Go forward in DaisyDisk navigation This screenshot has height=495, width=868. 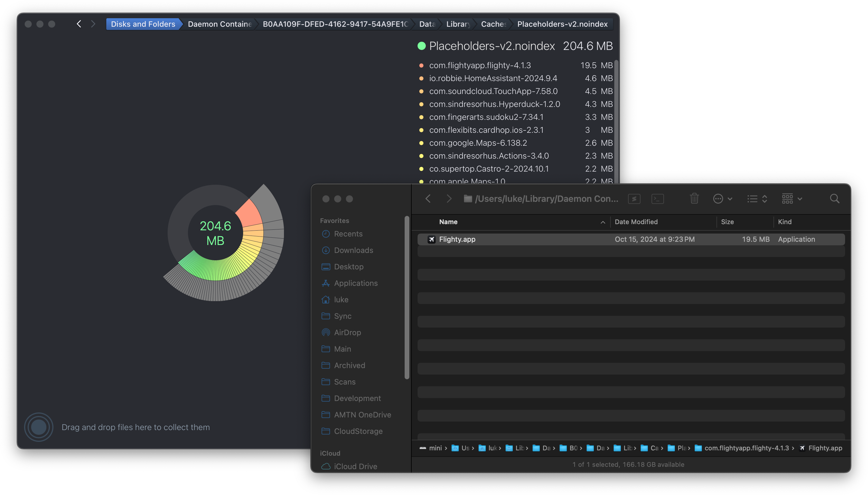tap(93, 24)
